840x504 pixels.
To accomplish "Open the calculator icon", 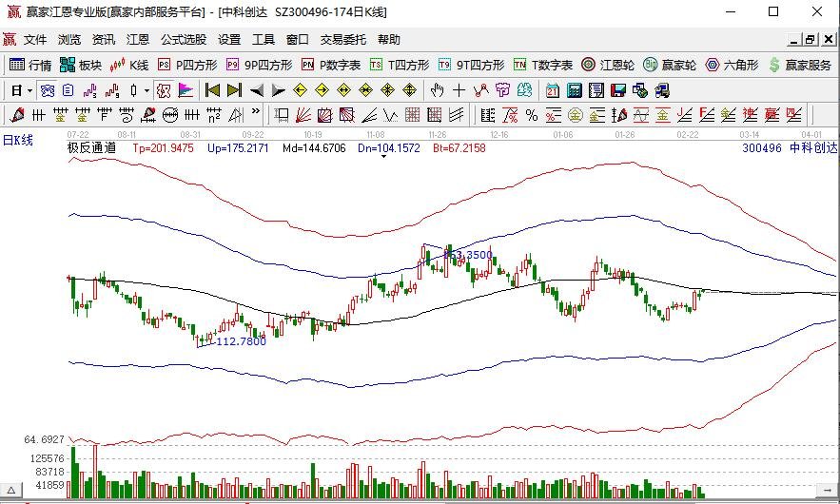I will coord(575,90).
